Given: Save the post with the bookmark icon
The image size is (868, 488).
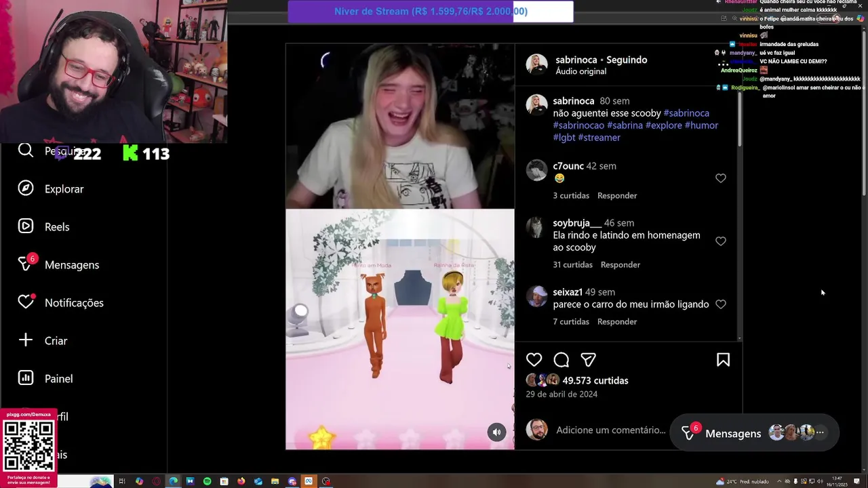Looking at the screenshot, I should (723, 360).
